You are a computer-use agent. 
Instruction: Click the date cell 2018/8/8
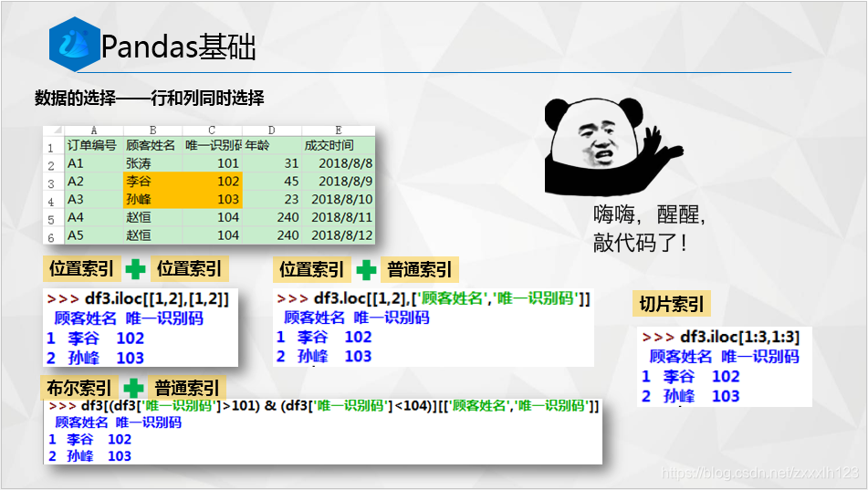[x=339, y=163]
